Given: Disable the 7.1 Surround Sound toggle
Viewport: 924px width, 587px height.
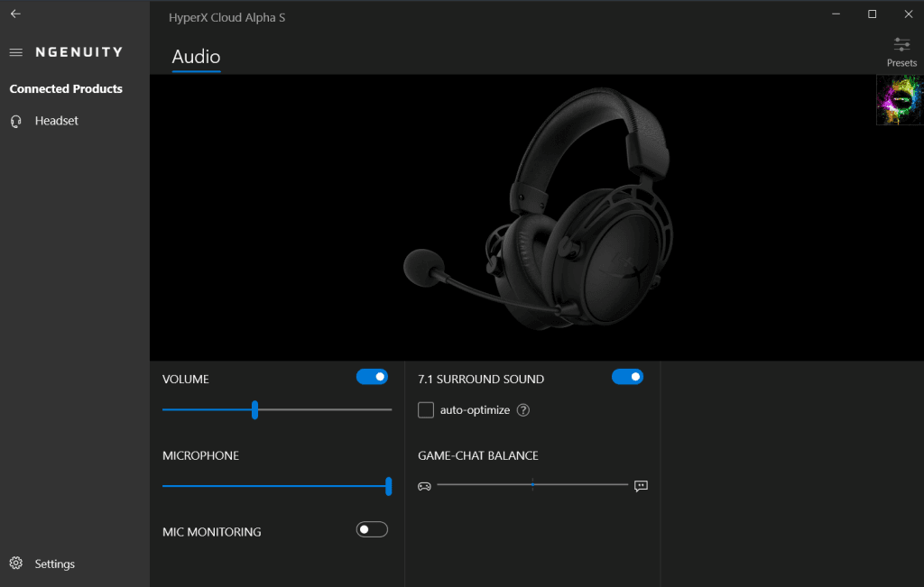Looking at the screenshot, I should 627,377.
